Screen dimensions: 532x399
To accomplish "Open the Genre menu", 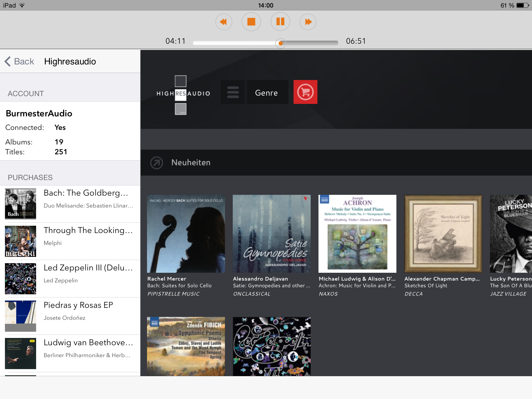I will click(267, 92).
